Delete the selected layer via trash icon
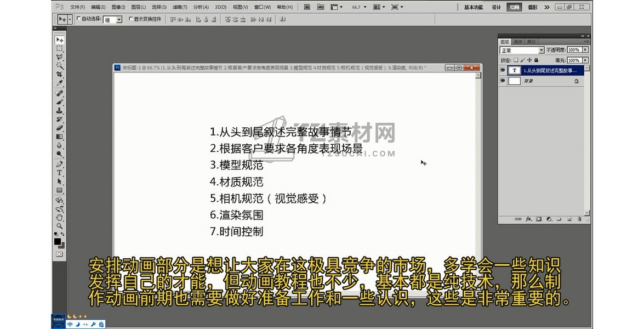The width and height of the screenshot is (644, 329). click(579, 219)
